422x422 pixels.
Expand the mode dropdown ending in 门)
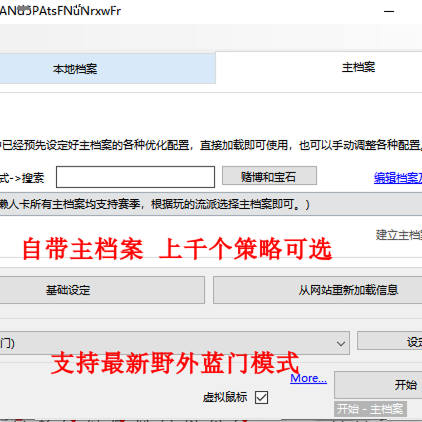point(174,343)
